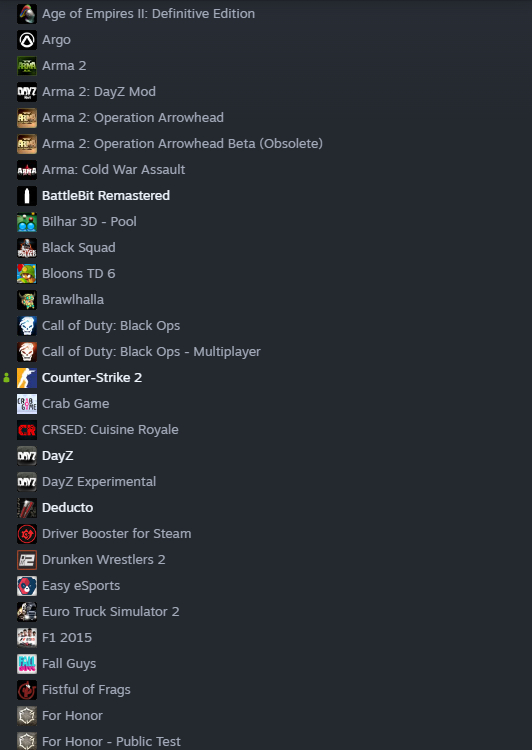Open Arma 2: DayZ Mod entry
The width and height of the screenshot is (532, 750).
(x=99, y=91)
